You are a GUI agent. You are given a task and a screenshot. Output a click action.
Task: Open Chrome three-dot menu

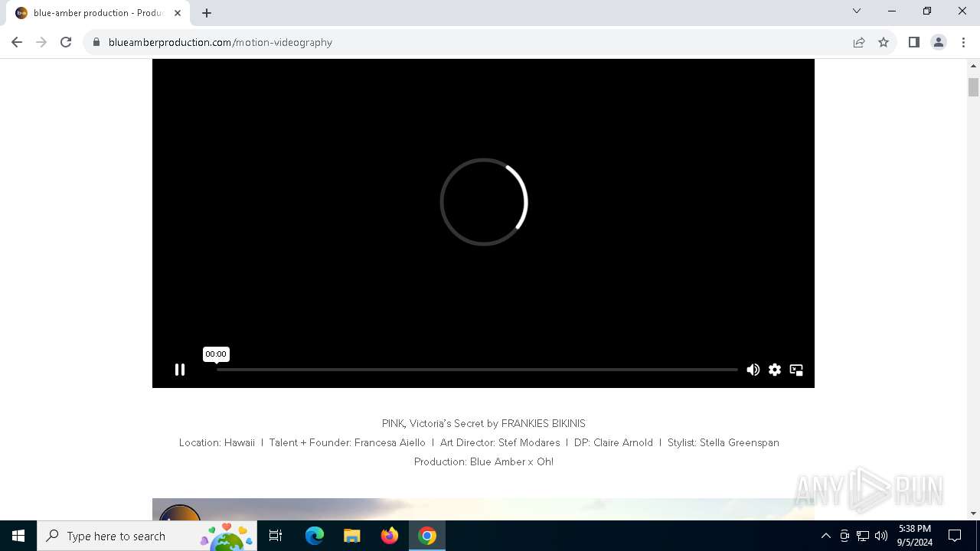coord(963,42)
